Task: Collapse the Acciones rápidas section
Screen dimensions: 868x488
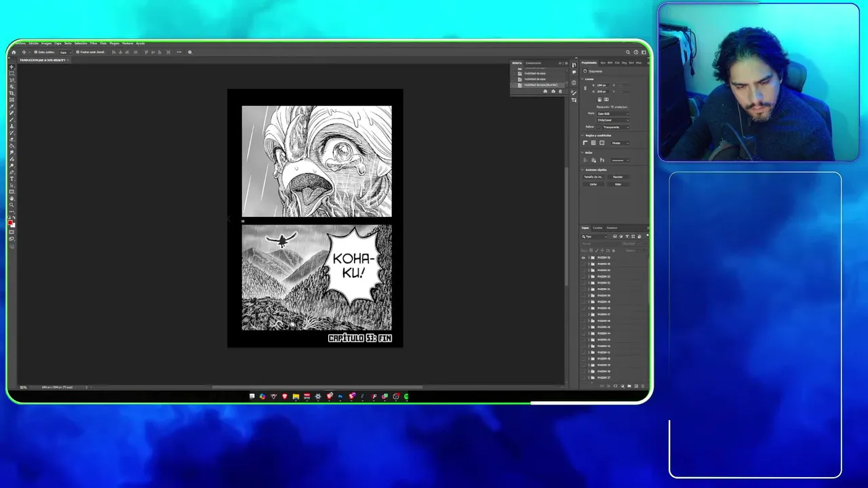Action: click(x=582, y=169)
